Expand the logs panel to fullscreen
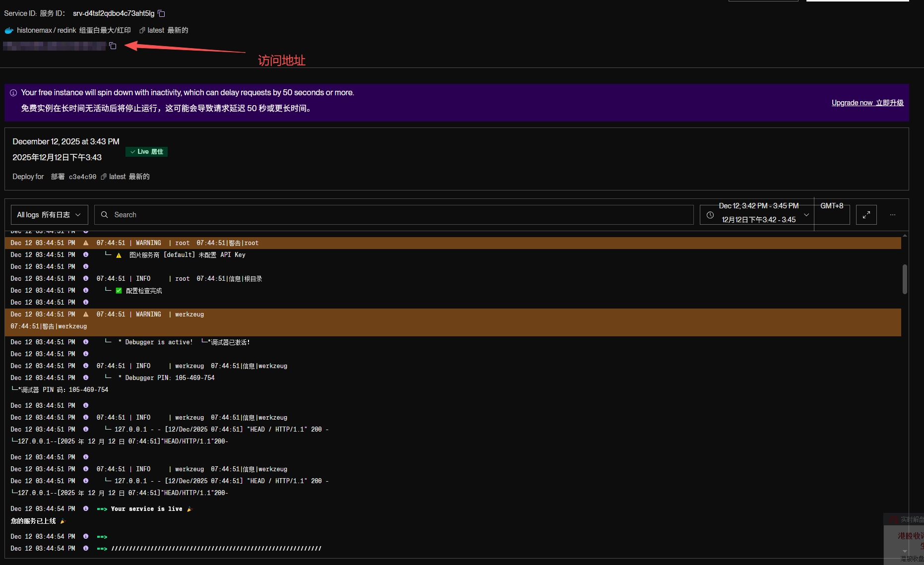This screenshot has height=565, width=924. point(866,215)
